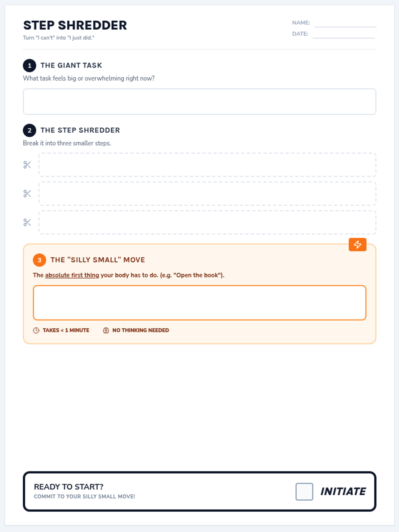Click the clock icon beside Takes < 1 Minute

coord(36,330)
